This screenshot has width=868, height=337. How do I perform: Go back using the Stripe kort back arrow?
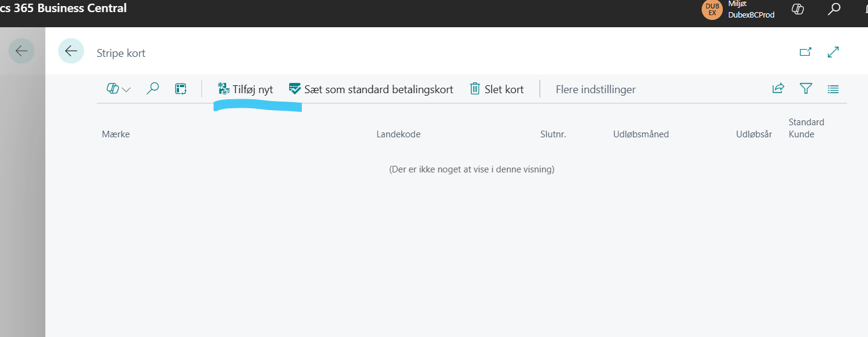tap(71, 51)
